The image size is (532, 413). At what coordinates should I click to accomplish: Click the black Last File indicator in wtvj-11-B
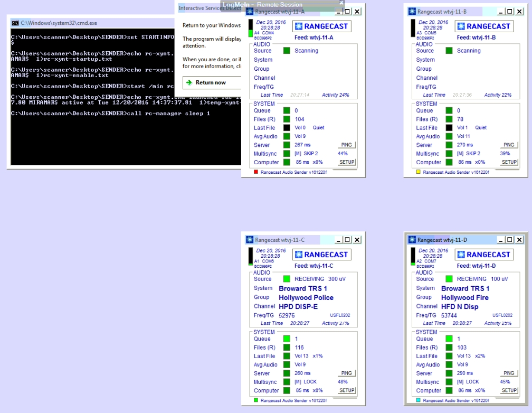click(449, 128)
